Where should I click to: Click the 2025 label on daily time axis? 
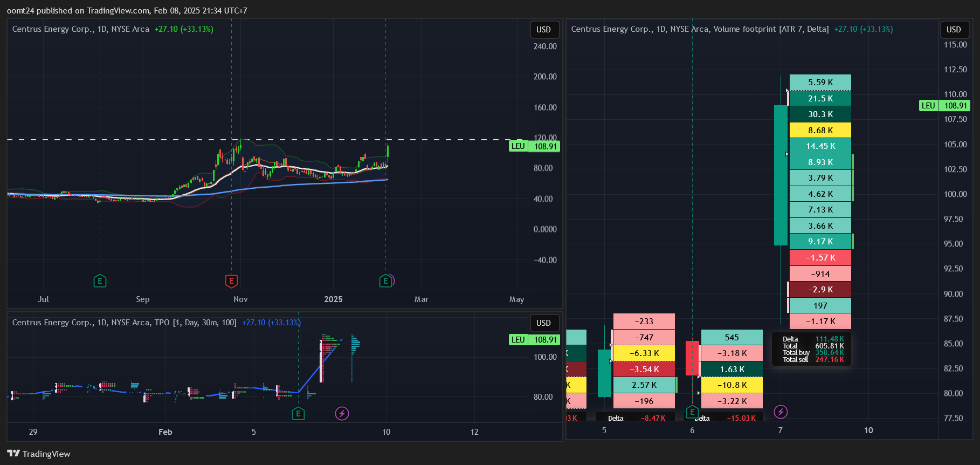coord(333,299)
